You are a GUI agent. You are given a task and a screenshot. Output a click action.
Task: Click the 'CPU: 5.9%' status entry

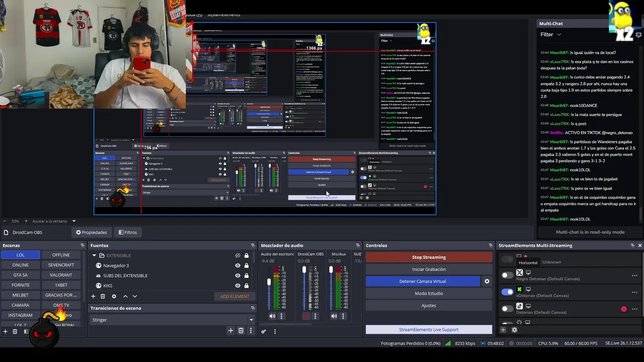(548, 343)
